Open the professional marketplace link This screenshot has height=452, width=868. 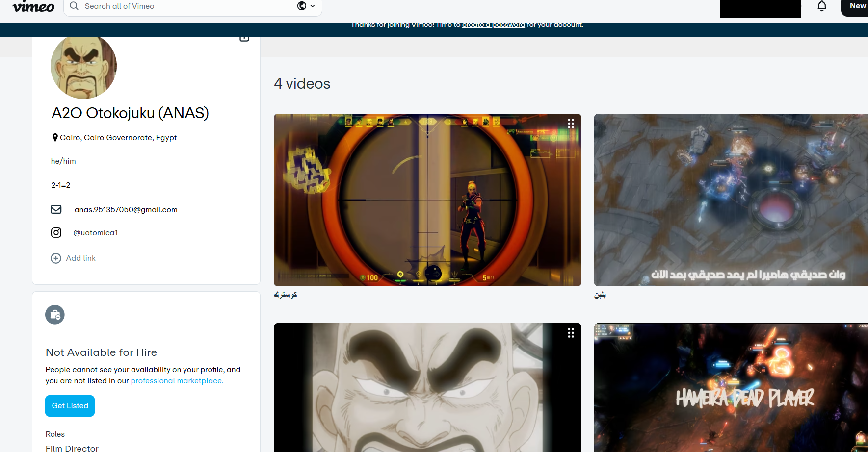(177, 381)
